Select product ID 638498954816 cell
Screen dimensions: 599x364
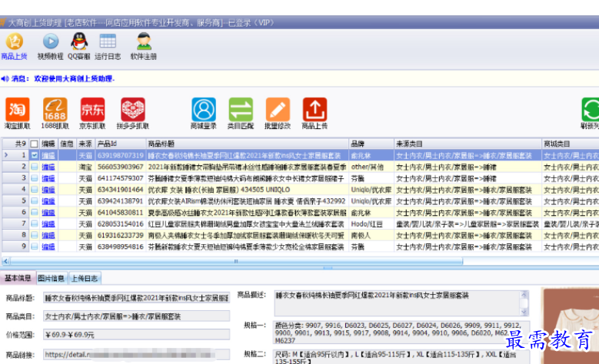tap(120, 247)
